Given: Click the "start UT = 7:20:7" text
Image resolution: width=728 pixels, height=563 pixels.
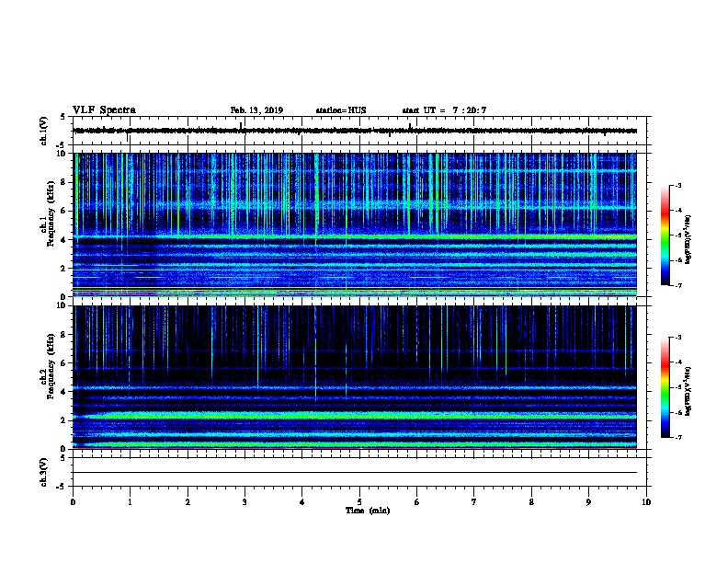Looking at the screenshot, I should (444, 110).
